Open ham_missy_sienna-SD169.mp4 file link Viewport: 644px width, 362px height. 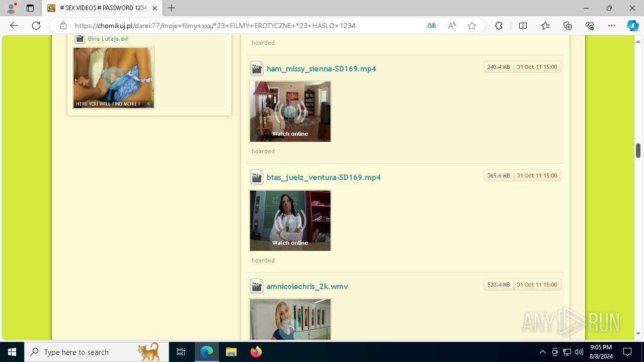click(321, 69)
